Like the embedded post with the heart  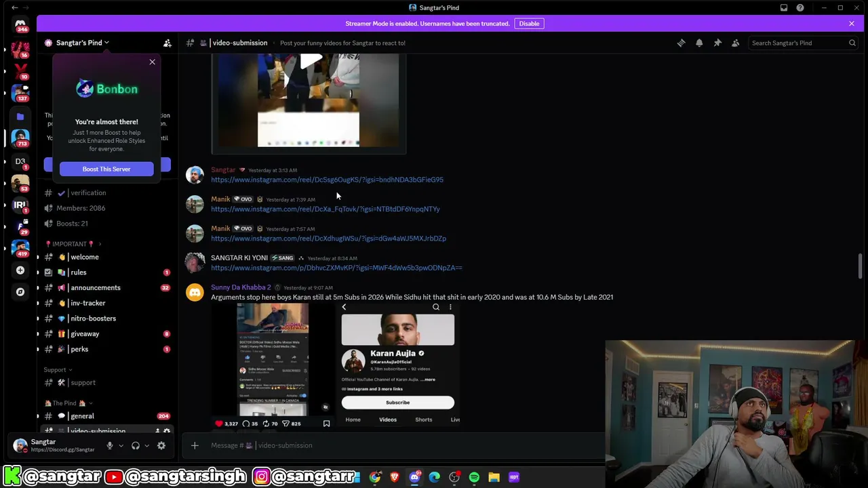pos(218,424)
